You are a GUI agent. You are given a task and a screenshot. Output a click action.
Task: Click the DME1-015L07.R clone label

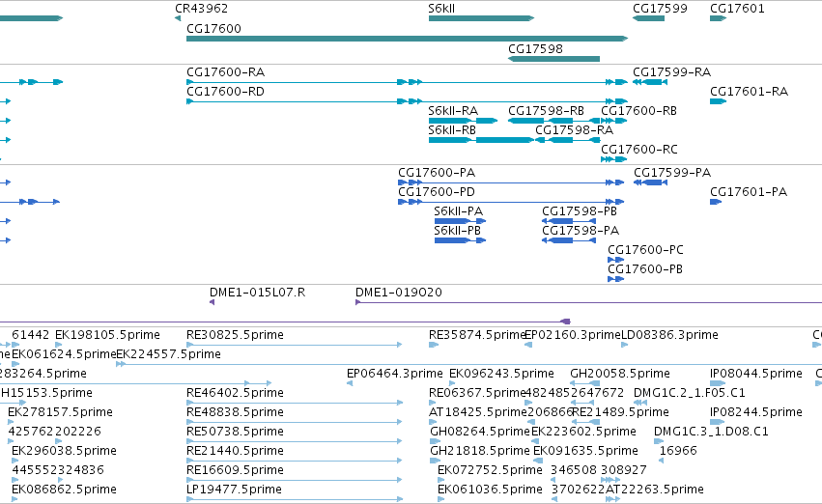(x=257, y=293)
